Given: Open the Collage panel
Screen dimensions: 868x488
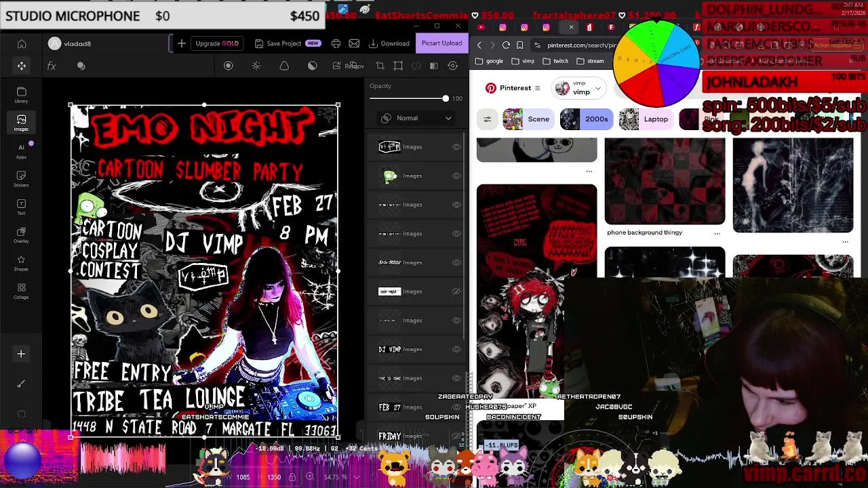Looking at the screenshot, I should (x=21, y=291).
